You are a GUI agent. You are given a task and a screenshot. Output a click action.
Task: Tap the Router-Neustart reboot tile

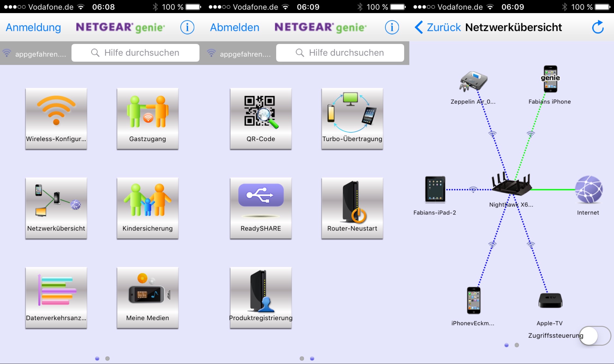352,208
